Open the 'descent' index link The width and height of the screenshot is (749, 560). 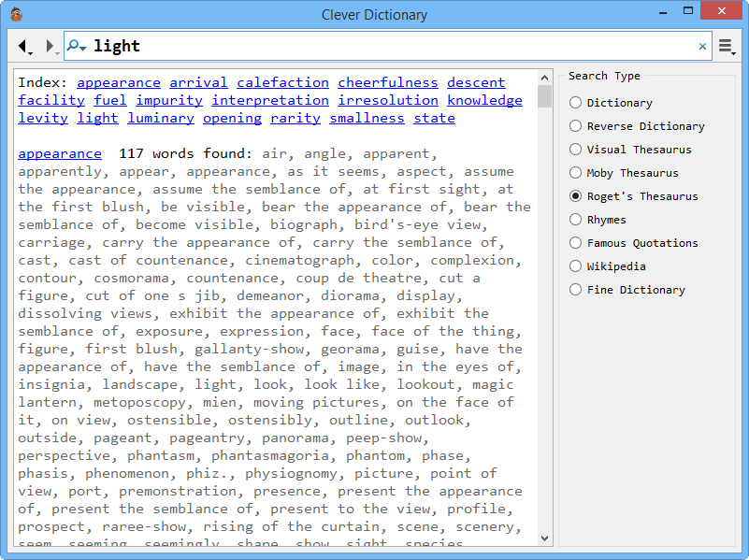476,82
